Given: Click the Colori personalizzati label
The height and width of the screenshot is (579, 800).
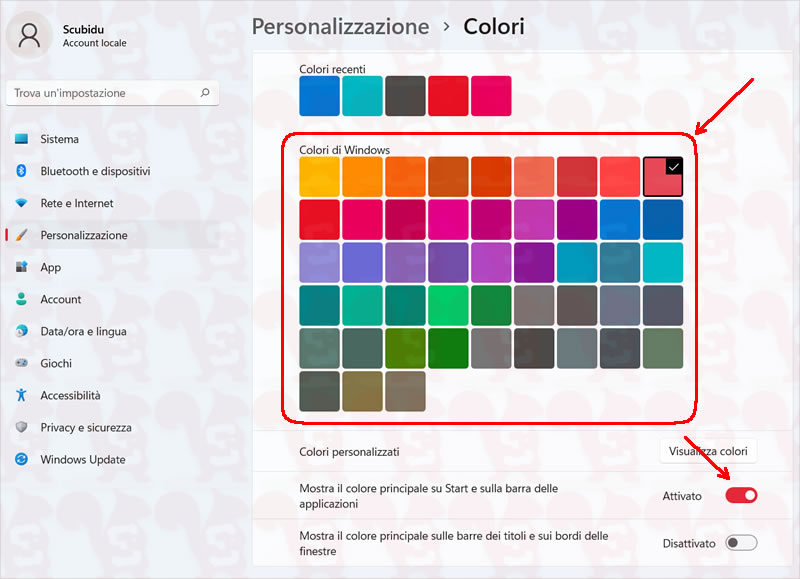Looking at the screenshot, I should pyautogui.click(x=349, y=451).
